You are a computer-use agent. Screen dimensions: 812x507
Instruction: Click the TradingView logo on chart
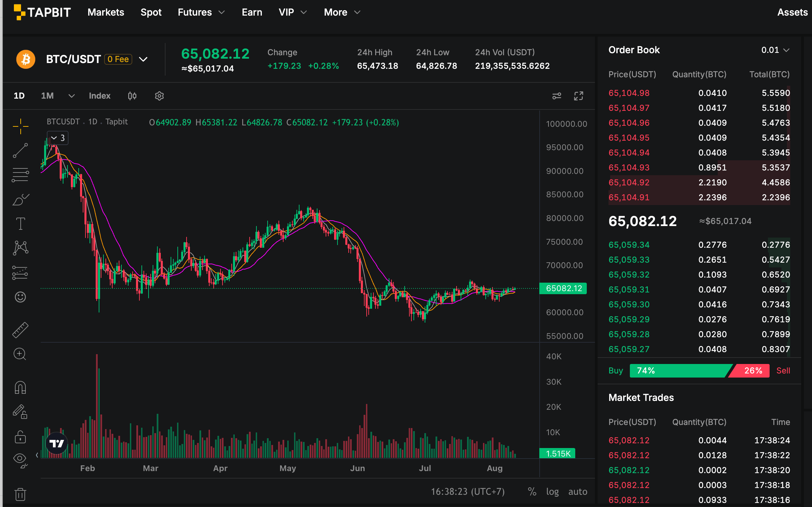[57, 443]
